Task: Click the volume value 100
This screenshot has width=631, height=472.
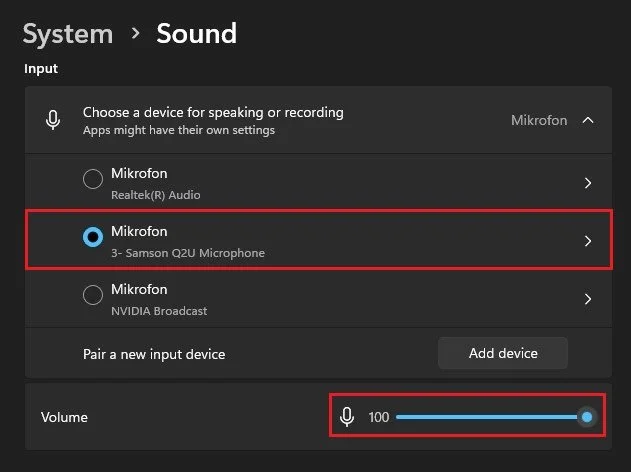Action: pyautogui.click(x=379, y=417)
